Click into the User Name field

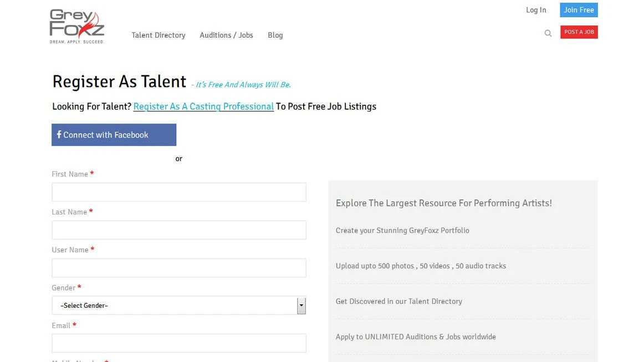[178, 268]
